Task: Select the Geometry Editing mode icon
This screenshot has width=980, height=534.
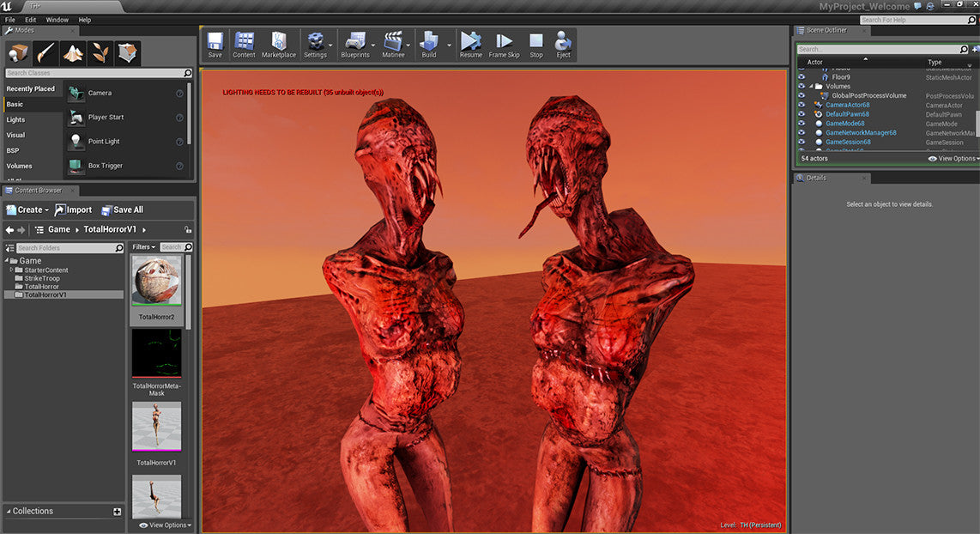Action: click(128, 53)
